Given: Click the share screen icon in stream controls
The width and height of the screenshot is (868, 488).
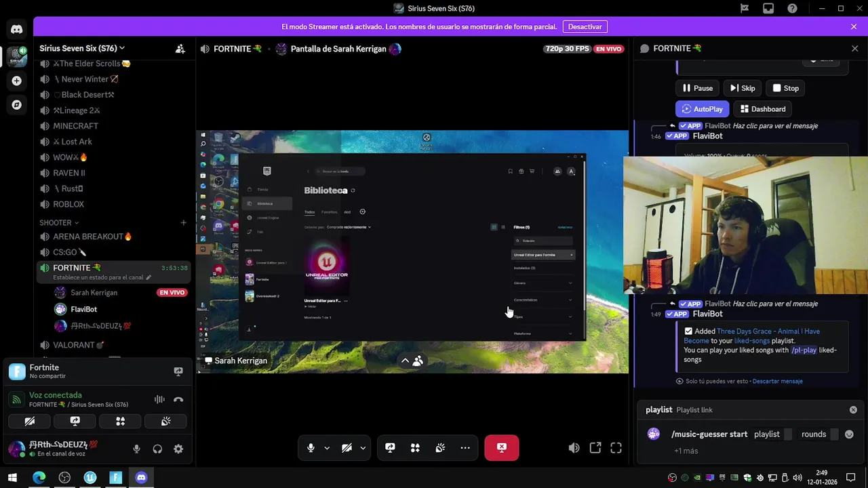Looking at the screenshot, I should coord(390,447).
